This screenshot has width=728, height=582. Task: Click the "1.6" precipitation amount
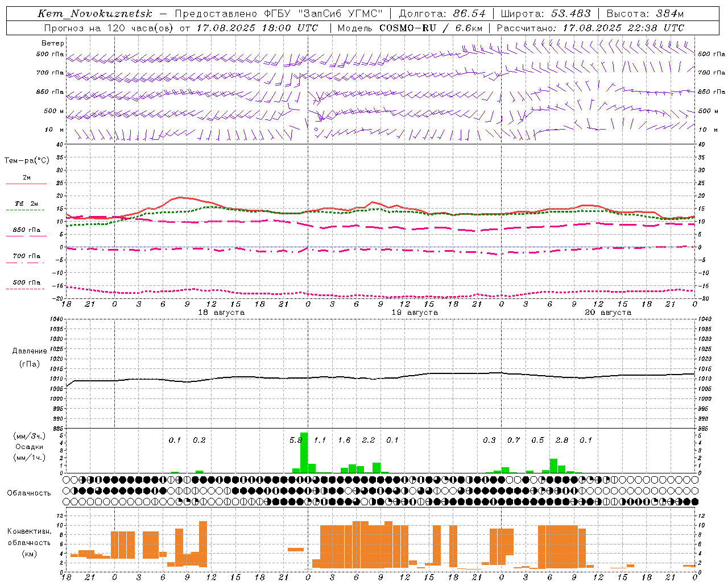coord(344,440)
